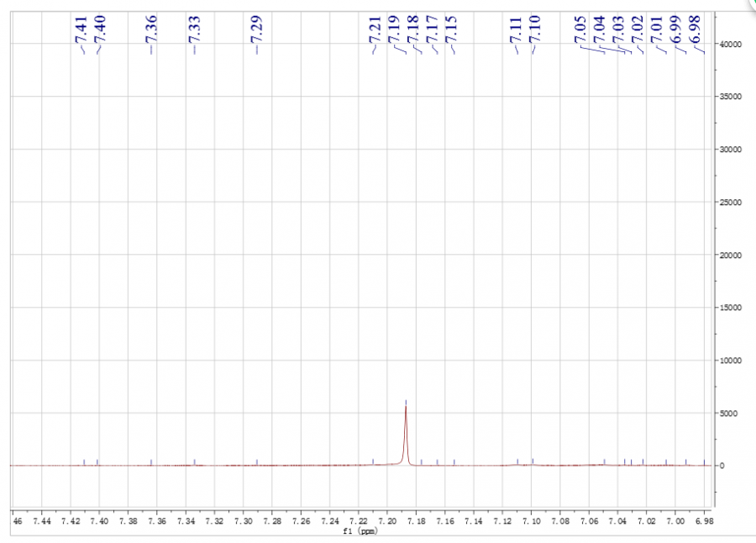The width and height of the screenshot is (756, 543).
Task: Select the 7.42 ppm x-axis tick label
Action: click(x=71, y=521)
